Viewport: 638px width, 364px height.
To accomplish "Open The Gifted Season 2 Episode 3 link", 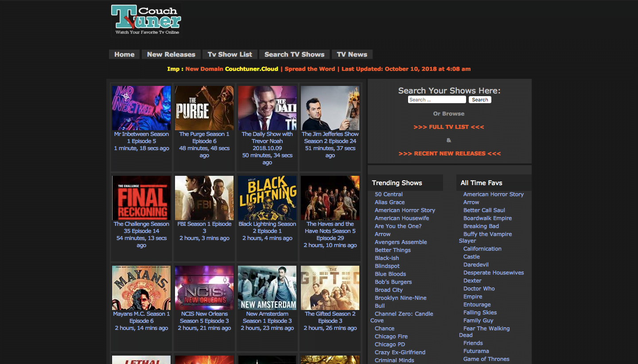I will (330, 318).
